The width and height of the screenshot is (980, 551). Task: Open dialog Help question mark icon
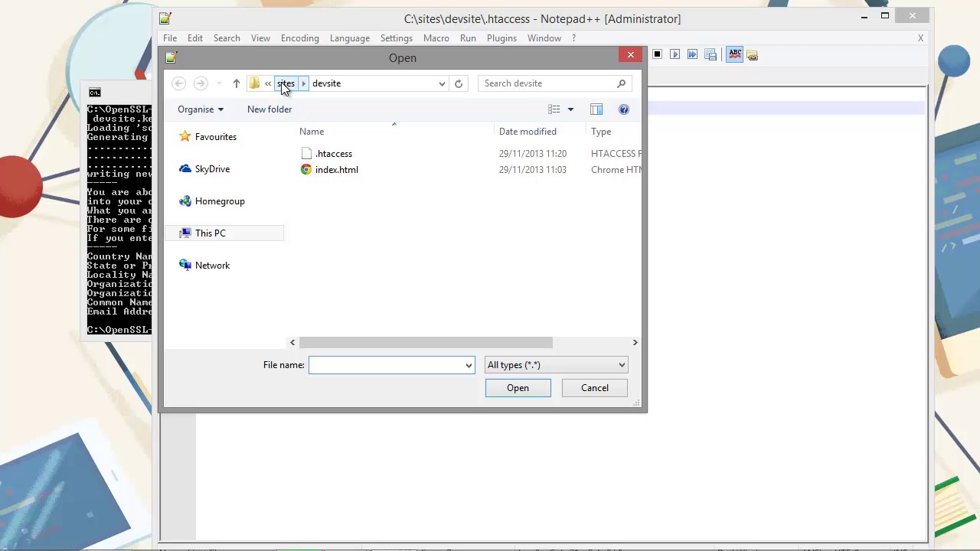pyautogui.click(x=624, y=109)
